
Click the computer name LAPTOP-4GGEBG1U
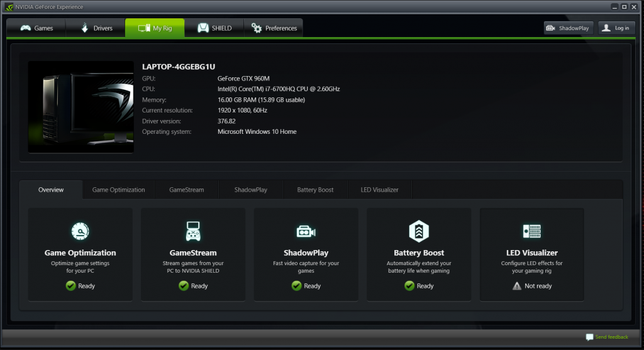click(x=179, y=67)
